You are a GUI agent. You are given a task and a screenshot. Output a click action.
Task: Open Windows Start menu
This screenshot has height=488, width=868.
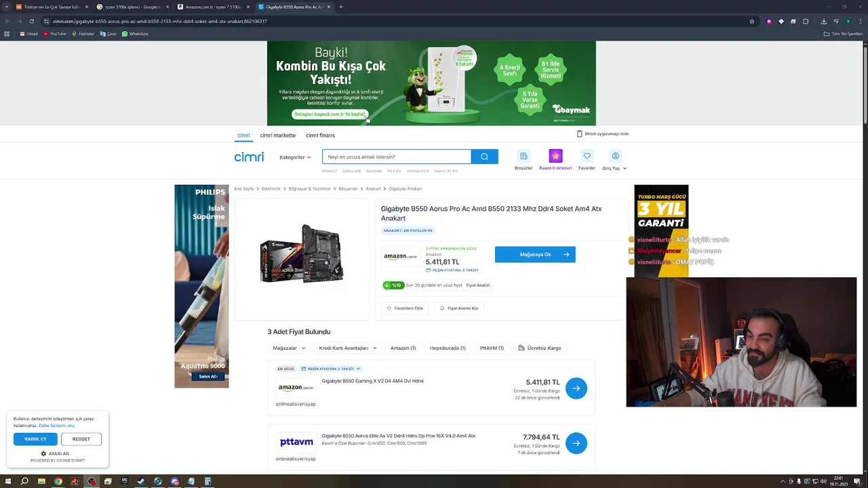tap(8, 481)
